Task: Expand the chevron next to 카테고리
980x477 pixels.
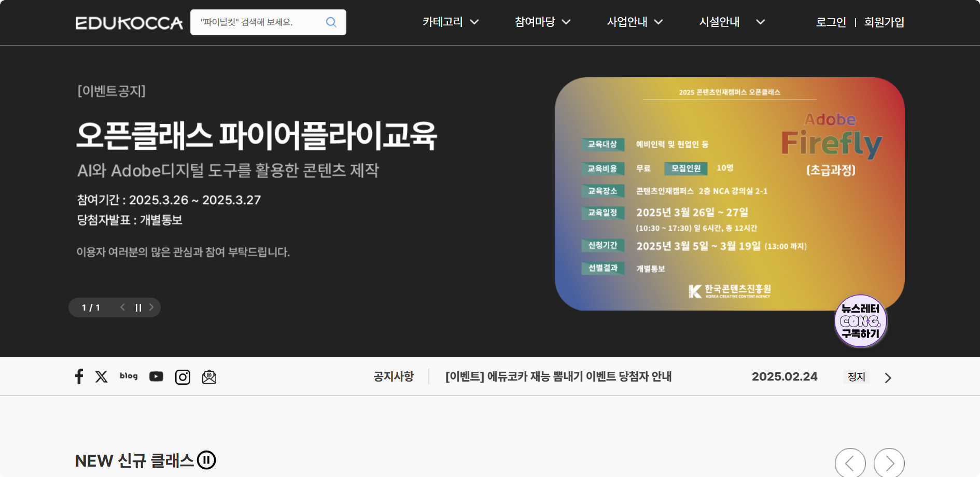Action: (x=474, y=22)
